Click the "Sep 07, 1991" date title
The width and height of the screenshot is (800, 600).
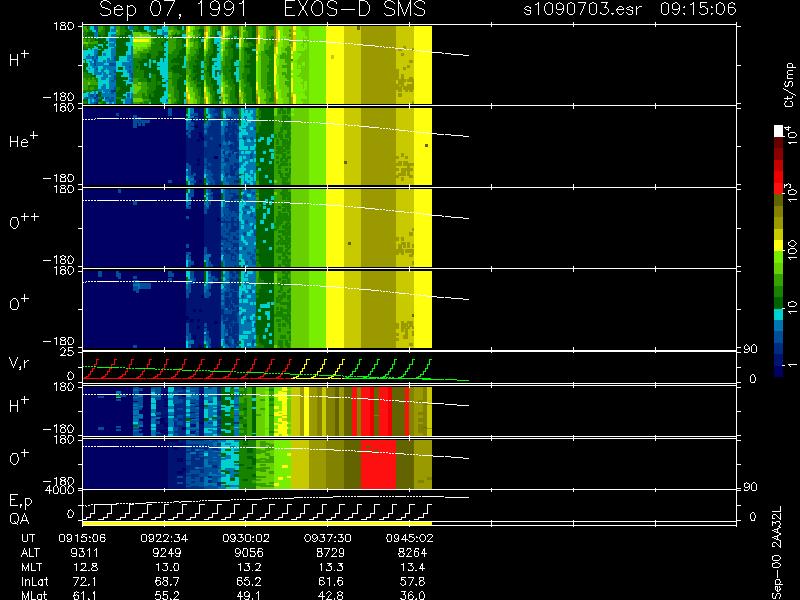(172, 9)
